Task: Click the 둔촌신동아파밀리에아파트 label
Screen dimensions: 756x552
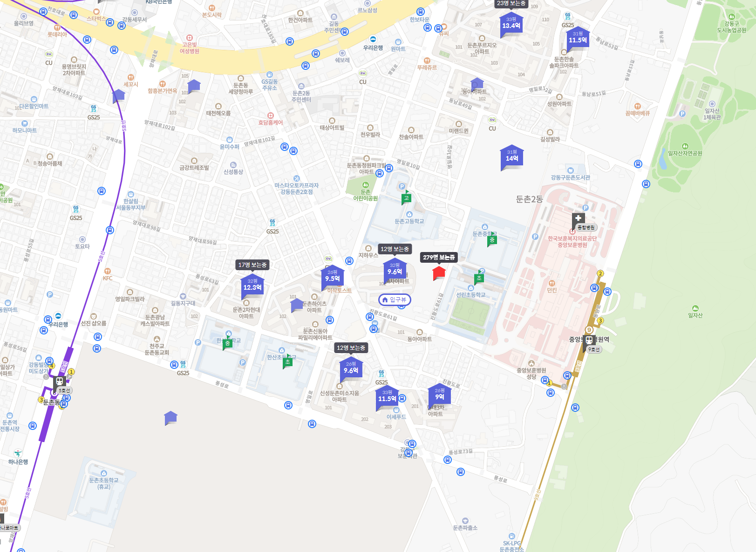Action: [x=315, y=334]
